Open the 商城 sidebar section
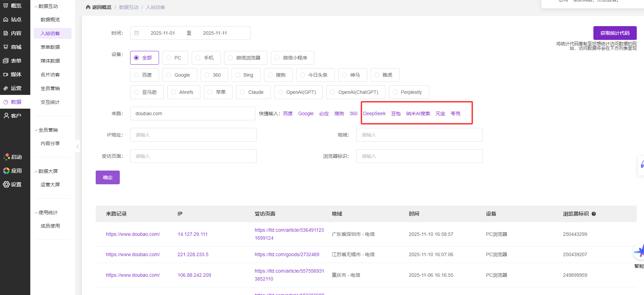The height and width of the screenshot is (295, 644). coord(12,47)
